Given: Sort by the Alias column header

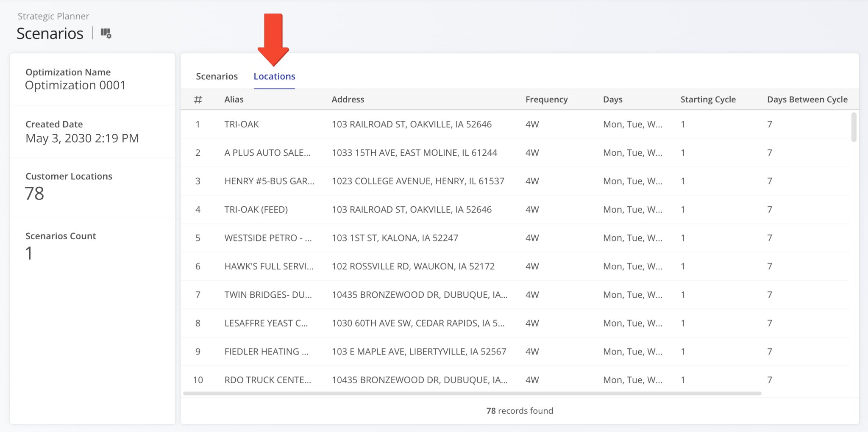Looking at the screenshot, I should pos(234,99).
